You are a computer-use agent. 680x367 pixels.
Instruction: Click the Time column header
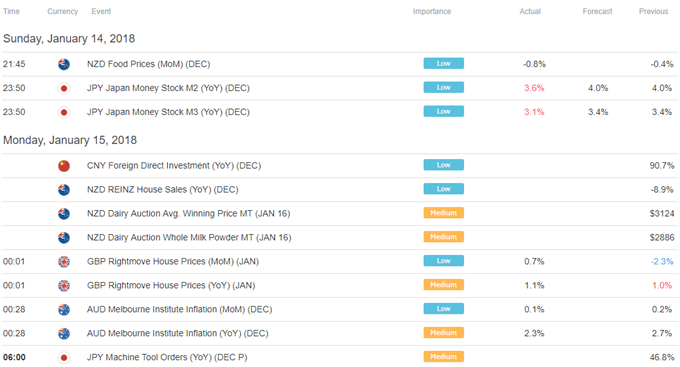(x=11, y=11)
